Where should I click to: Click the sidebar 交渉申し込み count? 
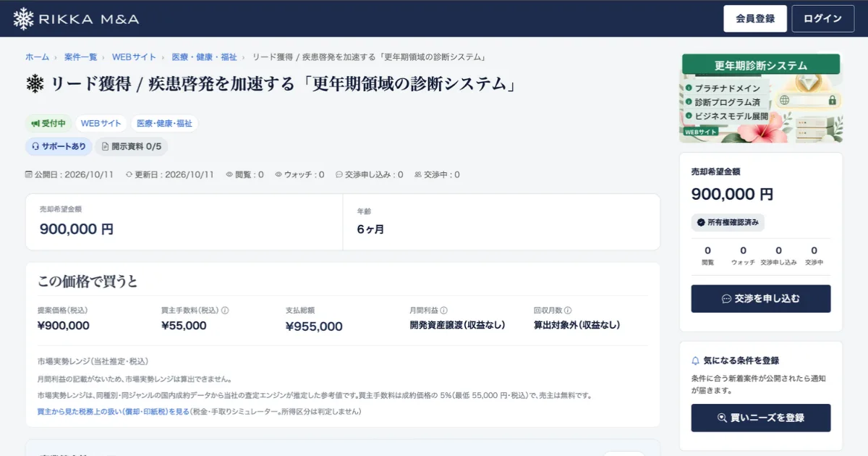pos(778,256)
